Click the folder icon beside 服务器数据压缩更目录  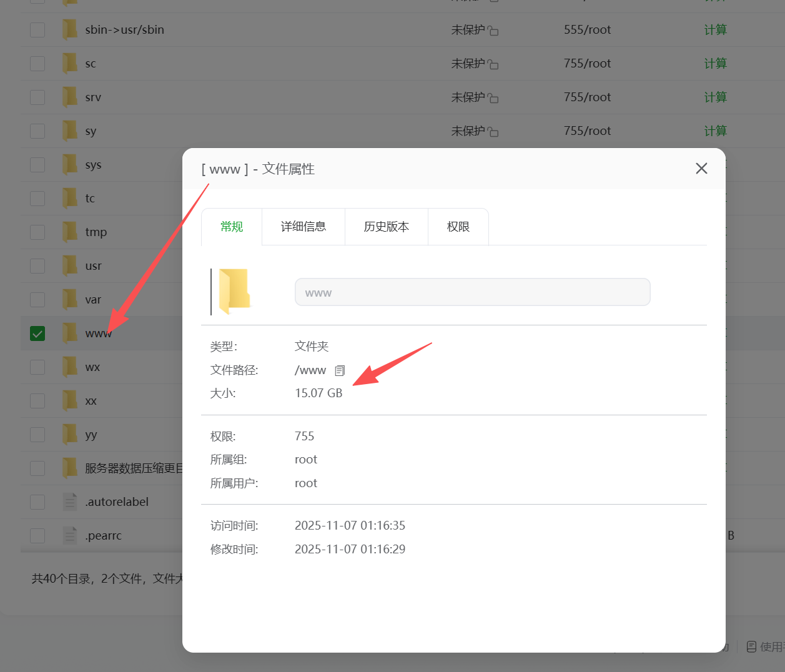pyautogui.click(x=69, y=468)
